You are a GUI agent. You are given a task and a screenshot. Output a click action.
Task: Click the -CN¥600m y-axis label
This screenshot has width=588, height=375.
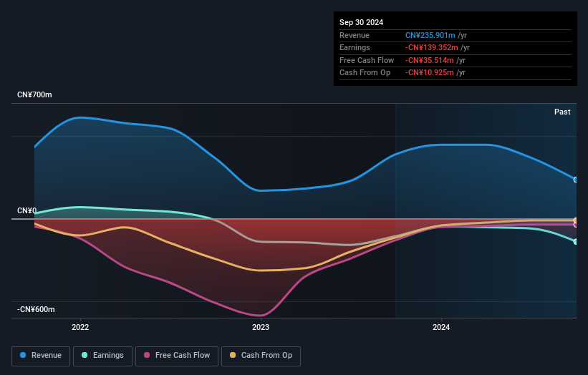(x=36, y=309)
